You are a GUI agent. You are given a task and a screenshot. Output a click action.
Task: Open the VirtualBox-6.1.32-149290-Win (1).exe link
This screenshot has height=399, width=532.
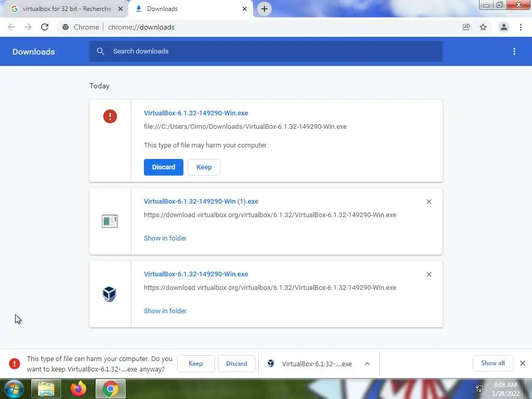pos(201,202)
